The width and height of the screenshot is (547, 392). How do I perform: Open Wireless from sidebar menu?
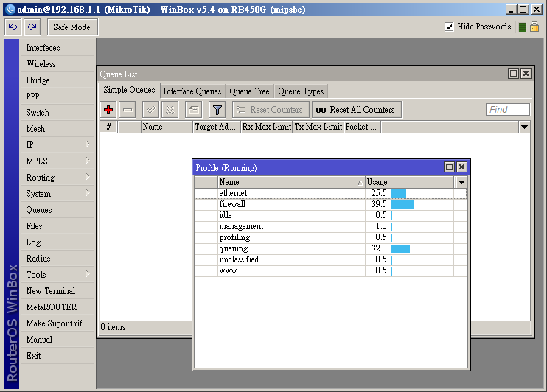(58, 64)
